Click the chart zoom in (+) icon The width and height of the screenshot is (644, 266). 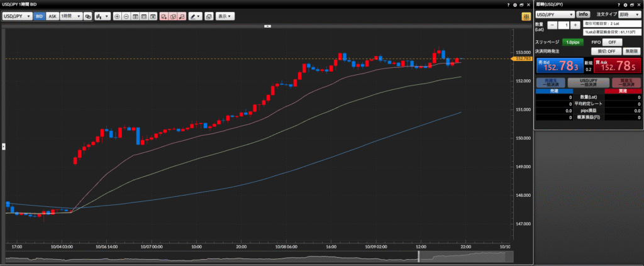coord(117,16)
